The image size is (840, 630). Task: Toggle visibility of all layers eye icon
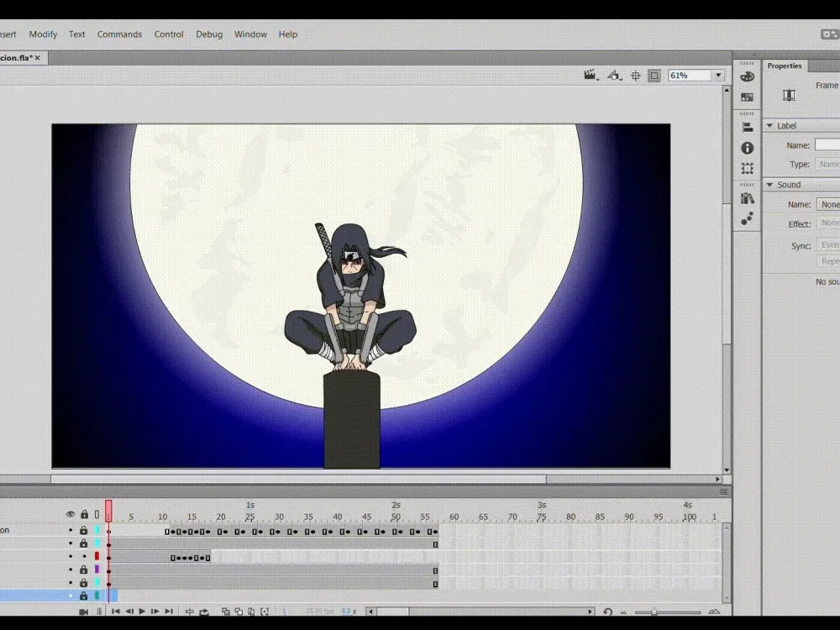click(x=71, y=514)
